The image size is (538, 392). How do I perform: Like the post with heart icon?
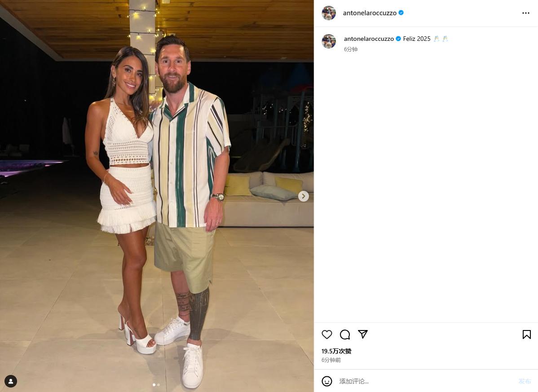click(326, 335)
